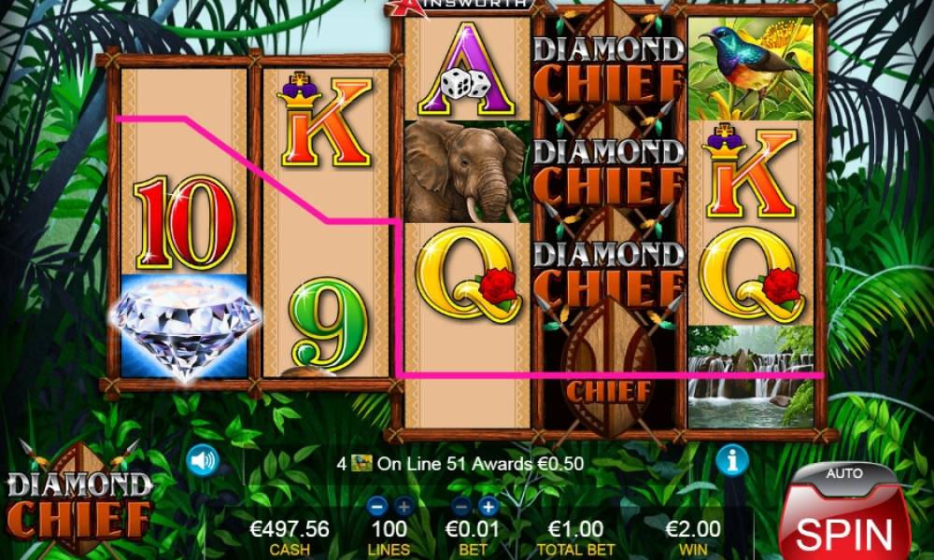Increase the number of lines
This screenshot has height=560, width=934.
403,507
